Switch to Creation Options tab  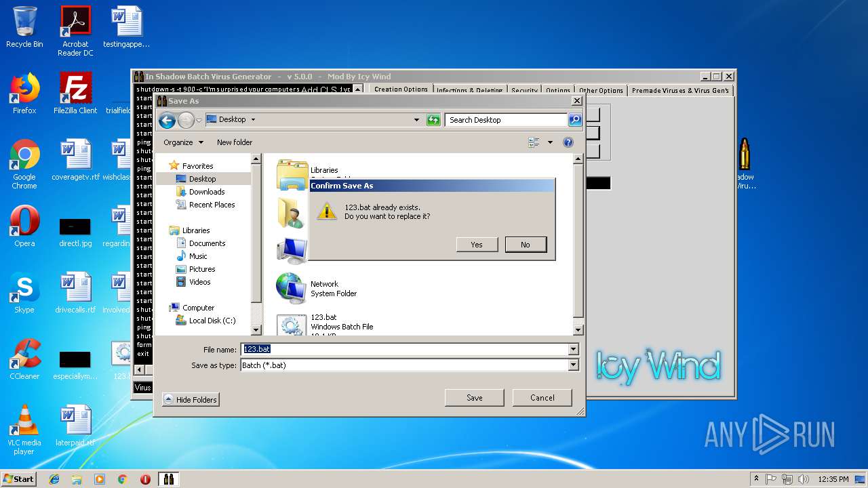tap(401, 89)
